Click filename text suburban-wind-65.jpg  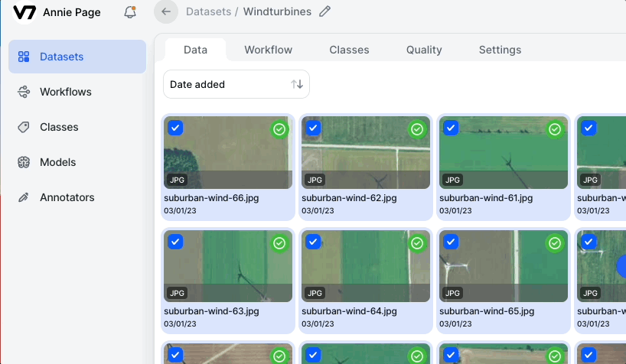(487, 311)
